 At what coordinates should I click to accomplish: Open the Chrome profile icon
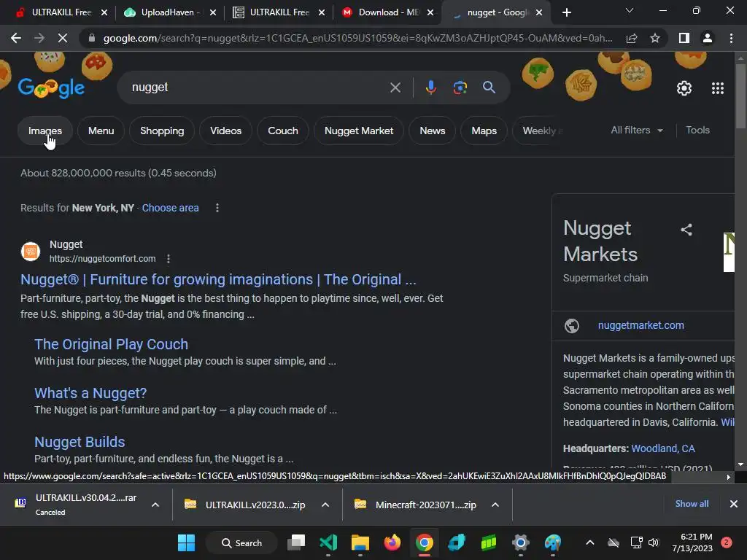click(x=708, y=38)
